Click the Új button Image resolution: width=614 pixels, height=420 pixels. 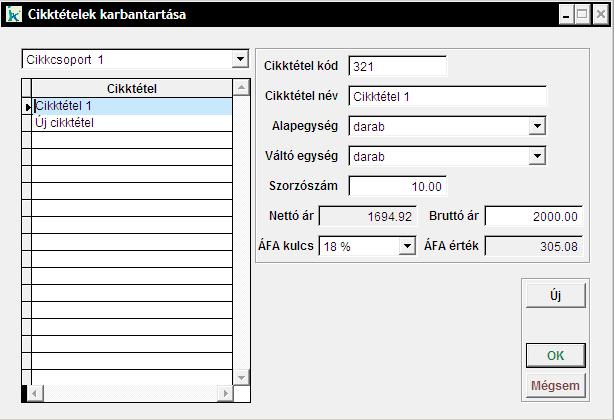(555, 296)
